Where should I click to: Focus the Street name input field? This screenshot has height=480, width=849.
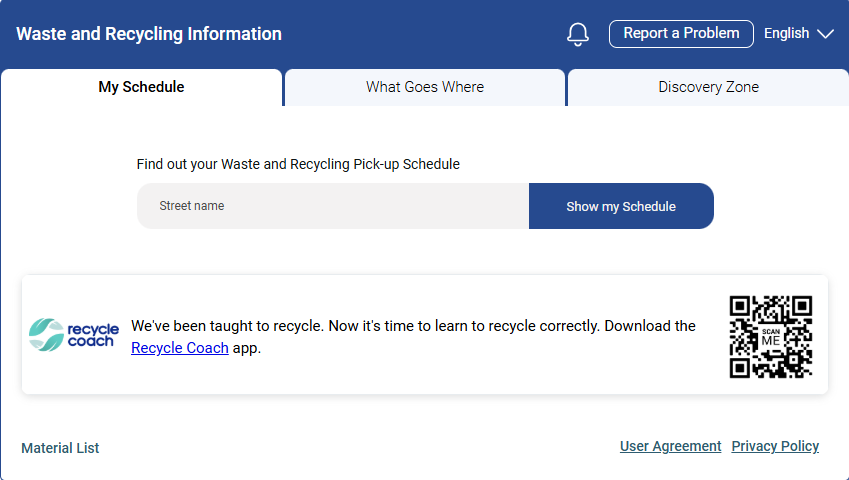coord(333,206)
